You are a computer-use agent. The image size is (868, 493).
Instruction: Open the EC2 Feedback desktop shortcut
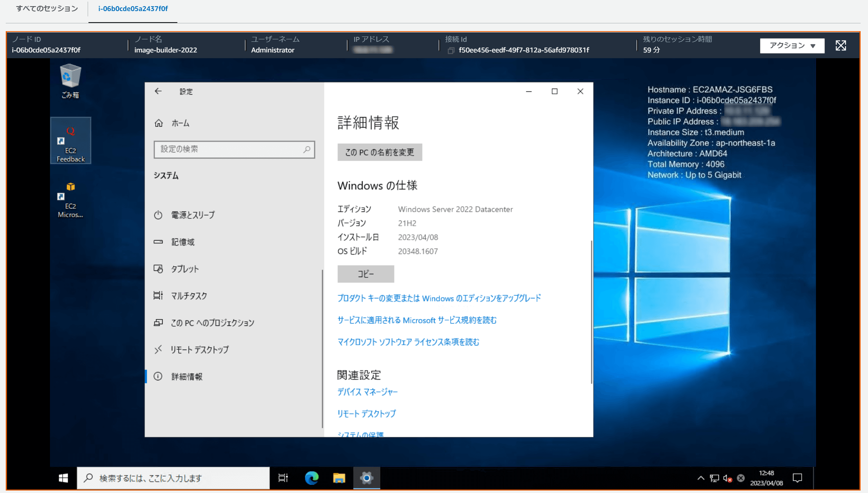70,141
